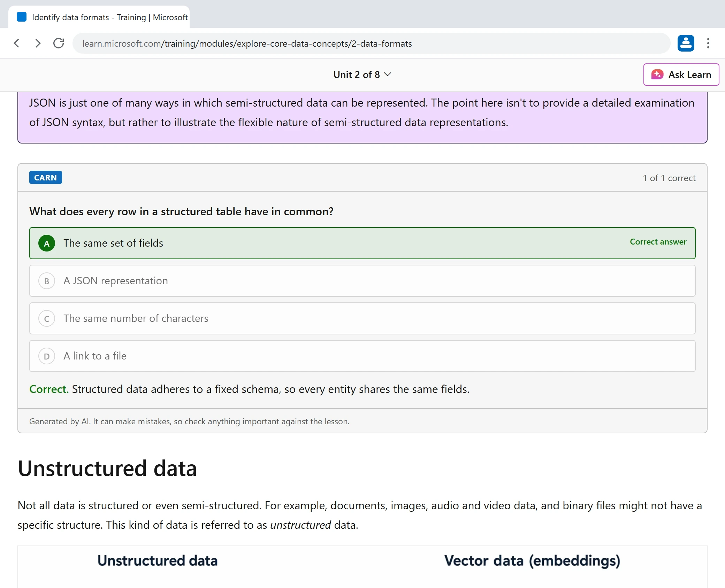Viewport: 725px width, 588px height.
Task: Click the 'Vector data (embeddings)' heading
Action: click(x=532, y=561)
